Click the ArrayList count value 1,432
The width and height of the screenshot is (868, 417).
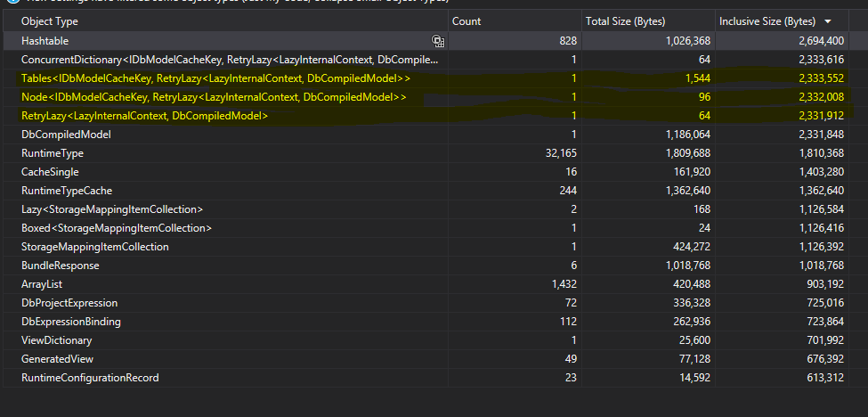point(564,284)
